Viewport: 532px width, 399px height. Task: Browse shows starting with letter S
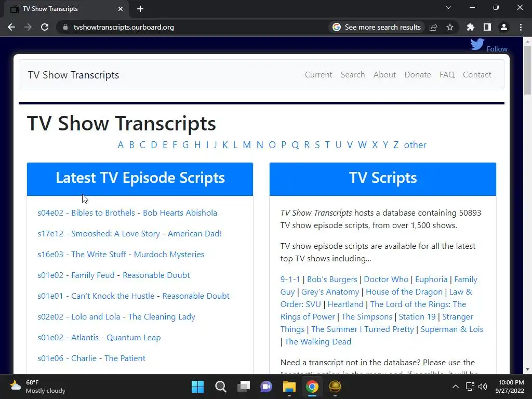pos(317,145)
